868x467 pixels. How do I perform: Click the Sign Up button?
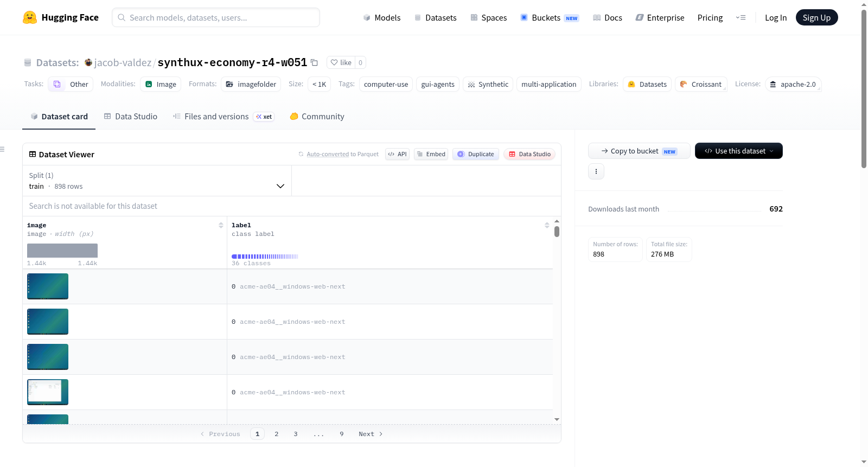[x=816, y=17]
